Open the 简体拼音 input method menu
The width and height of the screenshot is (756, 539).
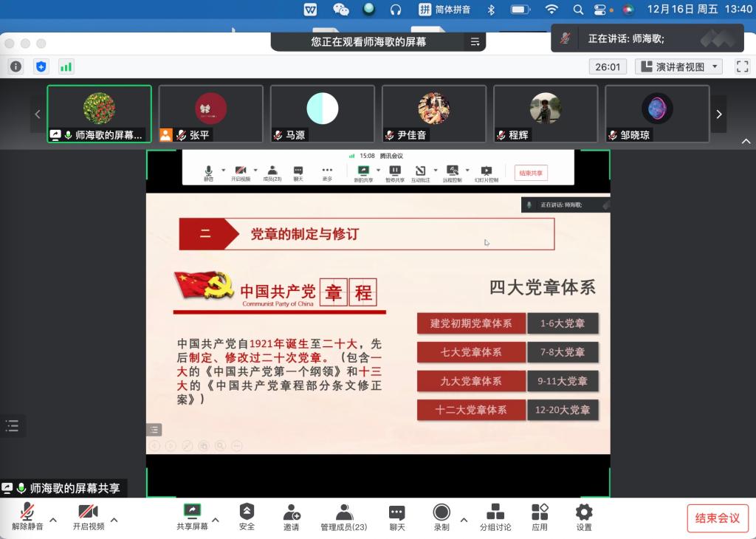[444, 9]
